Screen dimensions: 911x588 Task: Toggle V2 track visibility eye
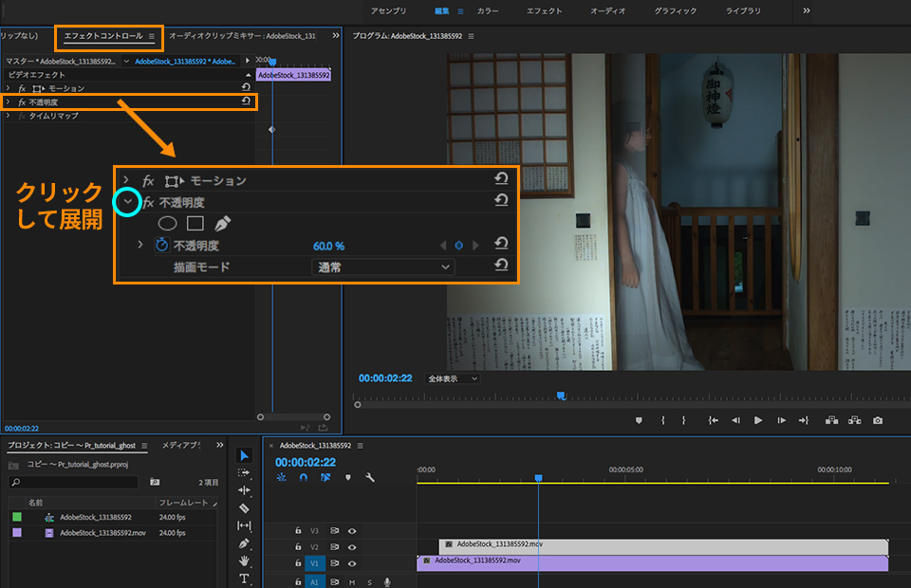click(x=352, y=547)
